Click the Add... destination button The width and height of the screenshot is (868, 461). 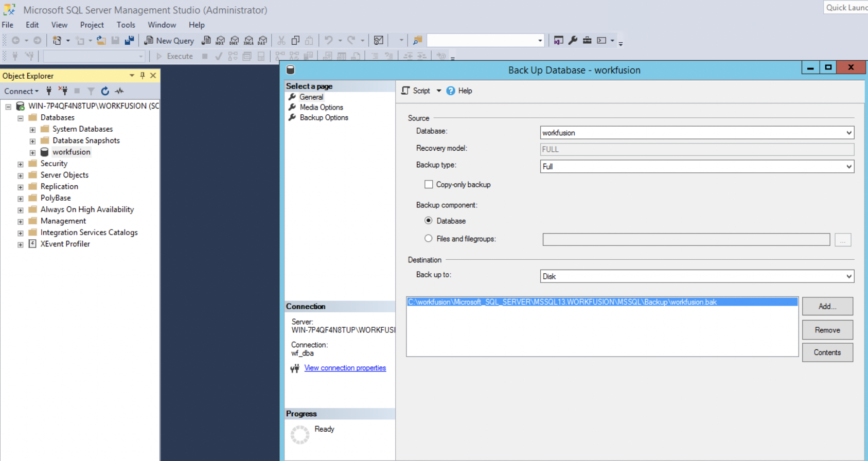click(x=827, y=306)
